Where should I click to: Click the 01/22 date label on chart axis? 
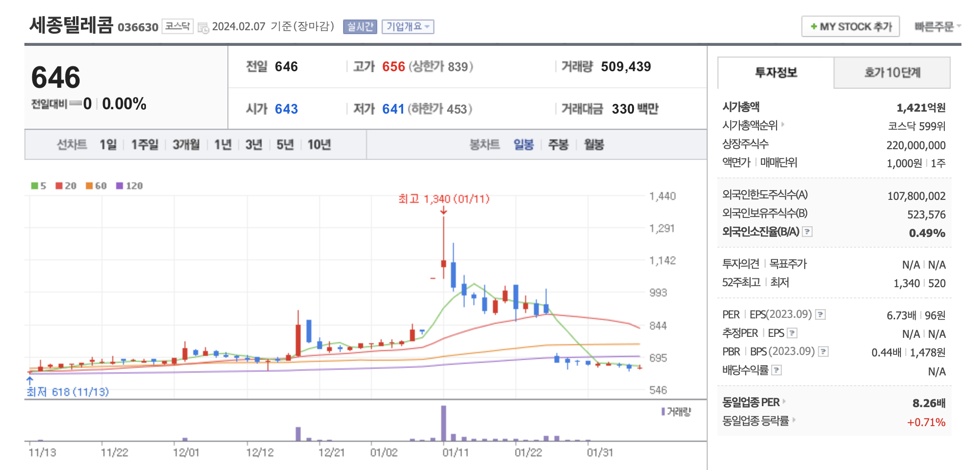(x=528, y=452)
